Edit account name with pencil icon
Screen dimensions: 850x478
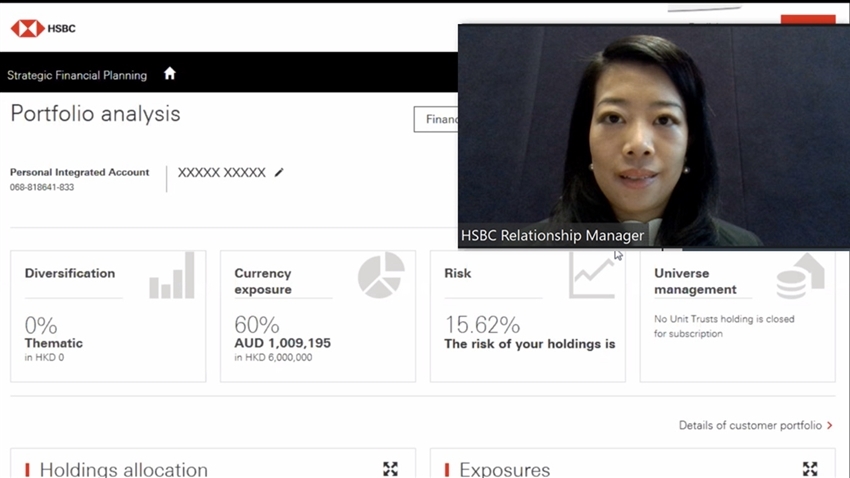click(279, 172)
